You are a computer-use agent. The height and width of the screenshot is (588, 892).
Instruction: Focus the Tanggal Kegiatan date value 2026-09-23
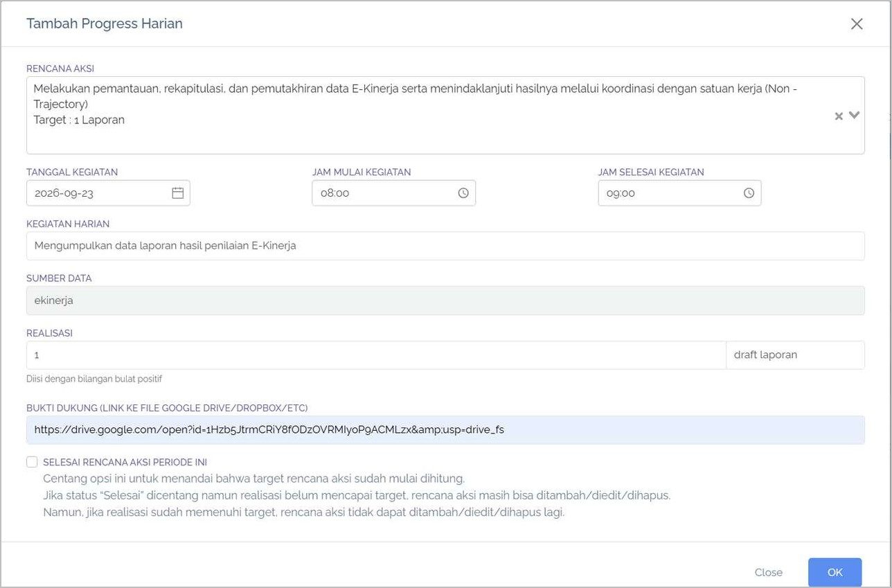(64, 193)
